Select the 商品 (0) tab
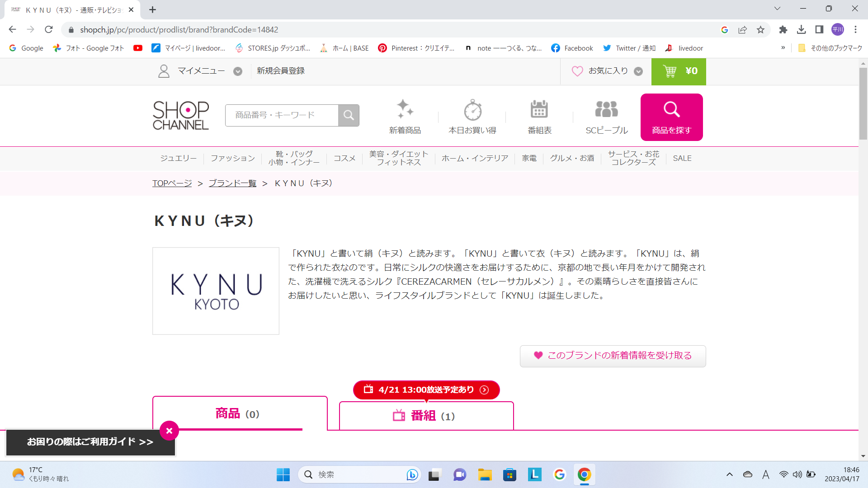The width and height of the screenshot is (868, 488). (x=240, y=413)
